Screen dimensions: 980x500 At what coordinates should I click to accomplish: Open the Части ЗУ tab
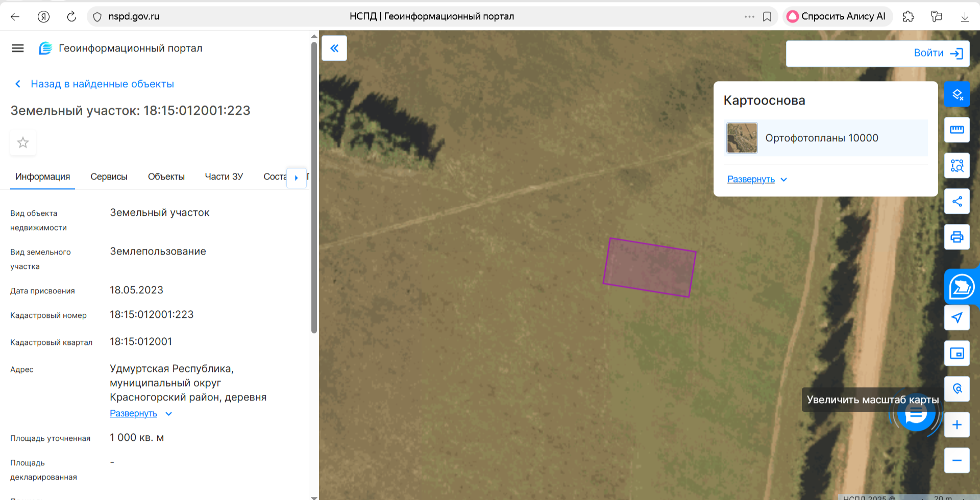(x=224, y=177)
